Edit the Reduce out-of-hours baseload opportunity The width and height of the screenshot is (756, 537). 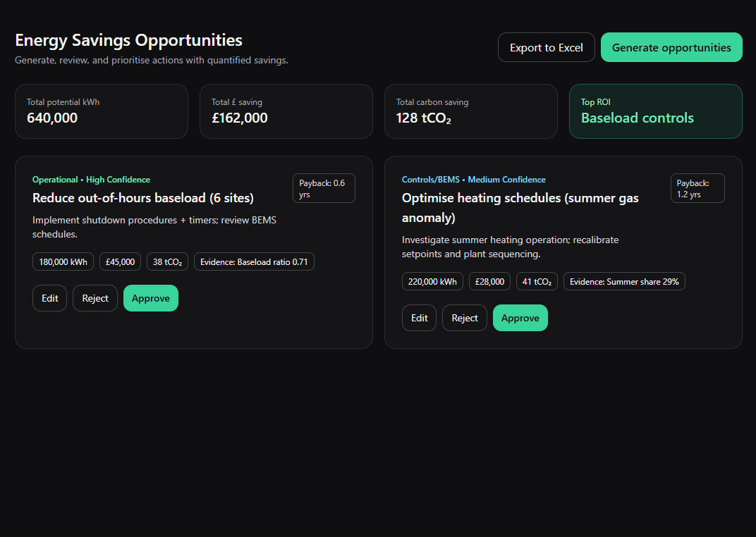49,297
